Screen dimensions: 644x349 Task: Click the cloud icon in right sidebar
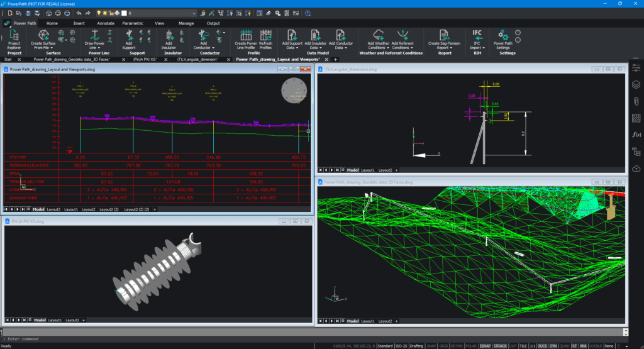click(636, 169)
